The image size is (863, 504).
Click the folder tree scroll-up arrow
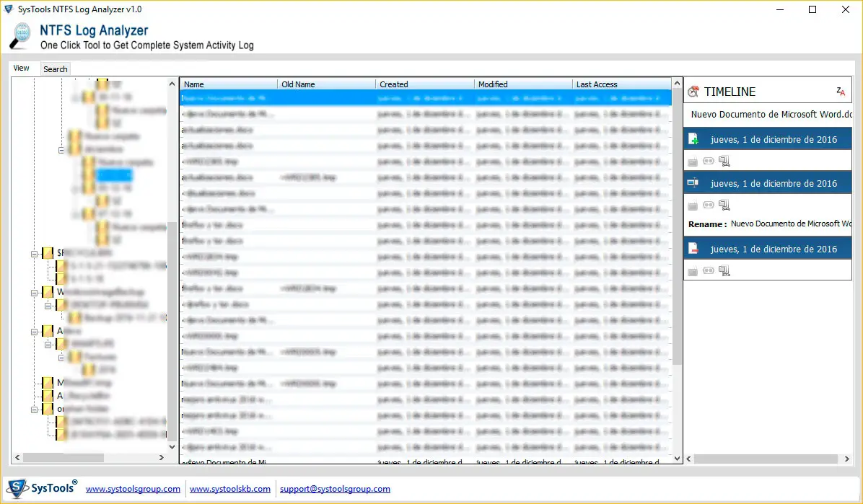(x=172, y=84)
